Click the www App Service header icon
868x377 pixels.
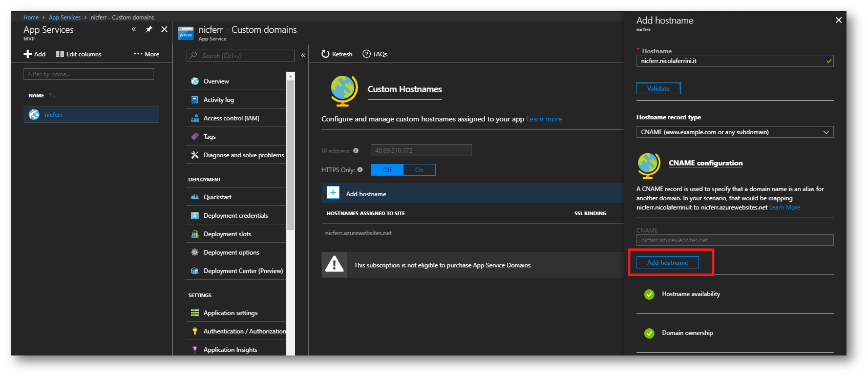(x=186, y=33)
